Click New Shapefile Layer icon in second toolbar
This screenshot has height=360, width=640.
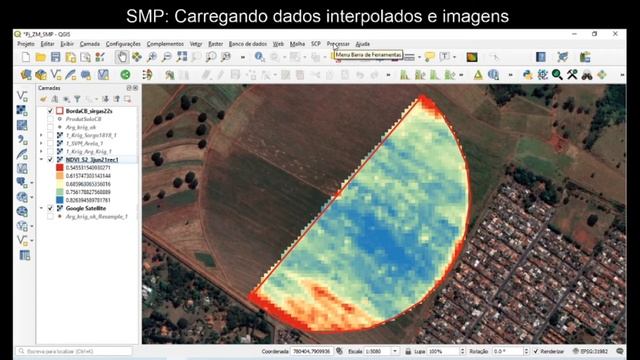[x=56, y=75]
